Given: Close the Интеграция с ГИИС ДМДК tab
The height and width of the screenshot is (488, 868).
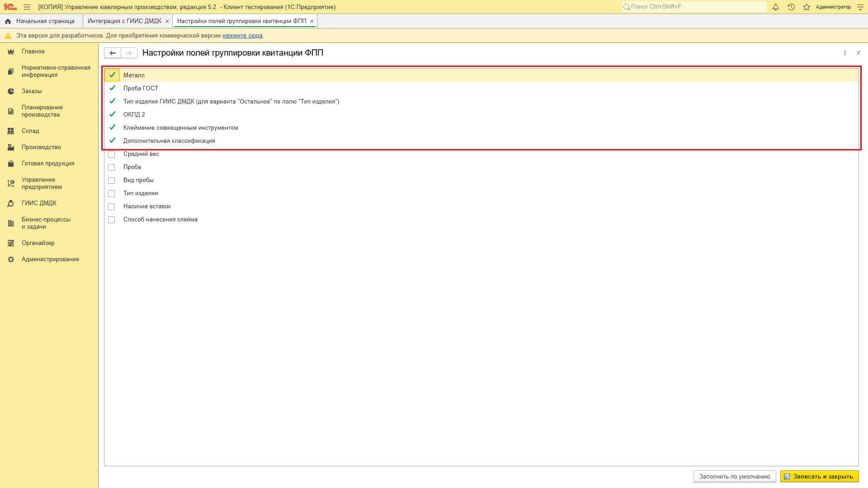Looking at the screenshot, I should coord(167,21).
